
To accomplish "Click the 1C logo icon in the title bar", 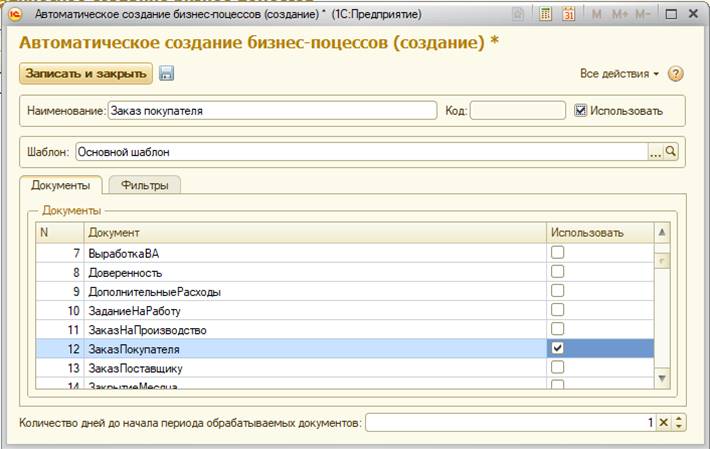I will point(15,14).
